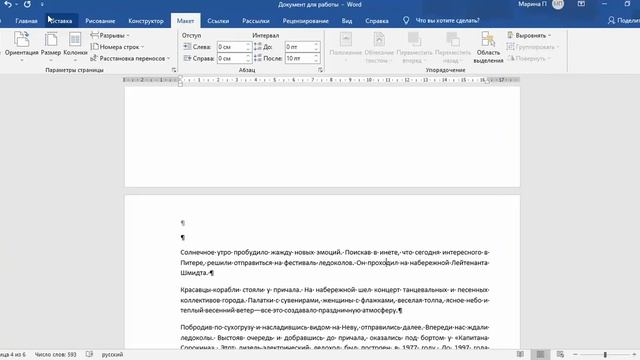Click the Undo arrow in title bar

(x=8, y=4)
